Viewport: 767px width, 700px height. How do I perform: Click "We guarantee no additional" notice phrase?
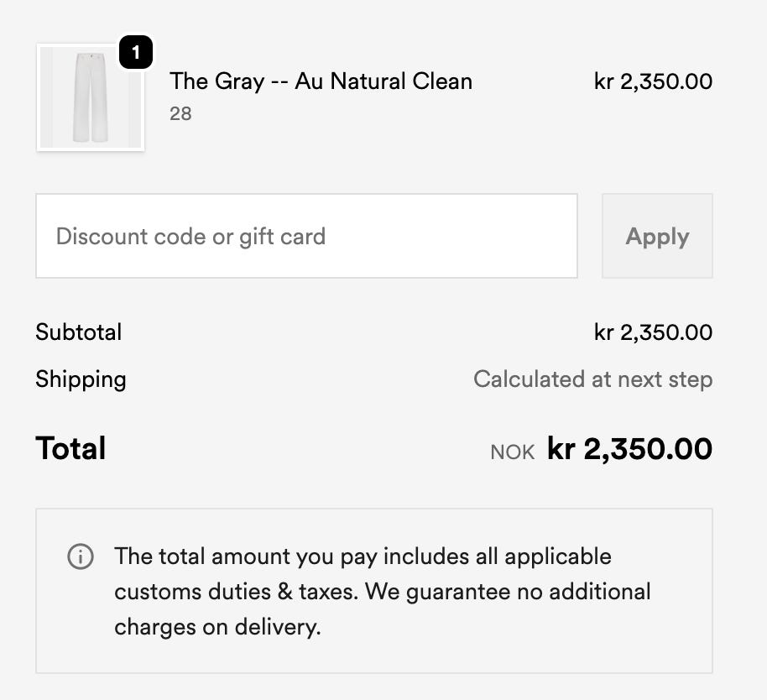(x=509, y=592)
